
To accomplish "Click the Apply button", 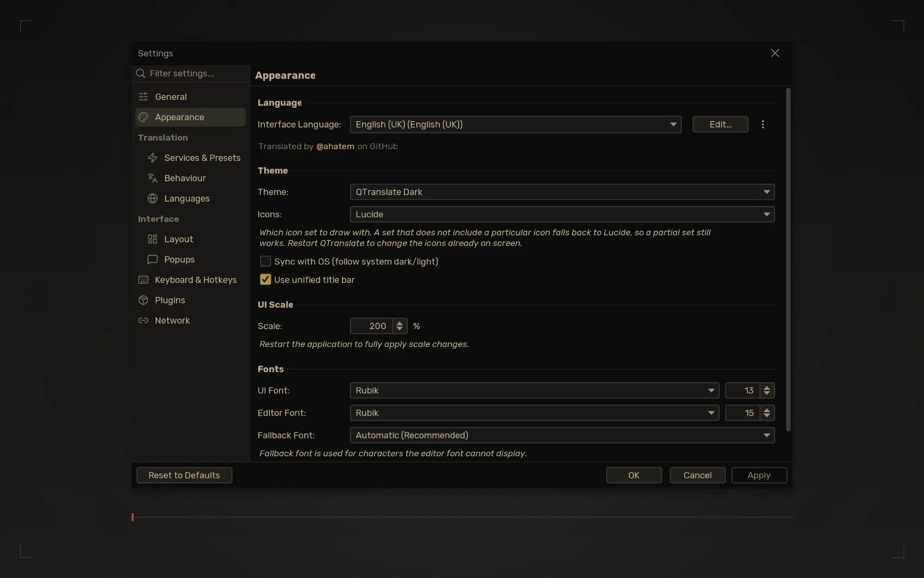I will [759, 475].
